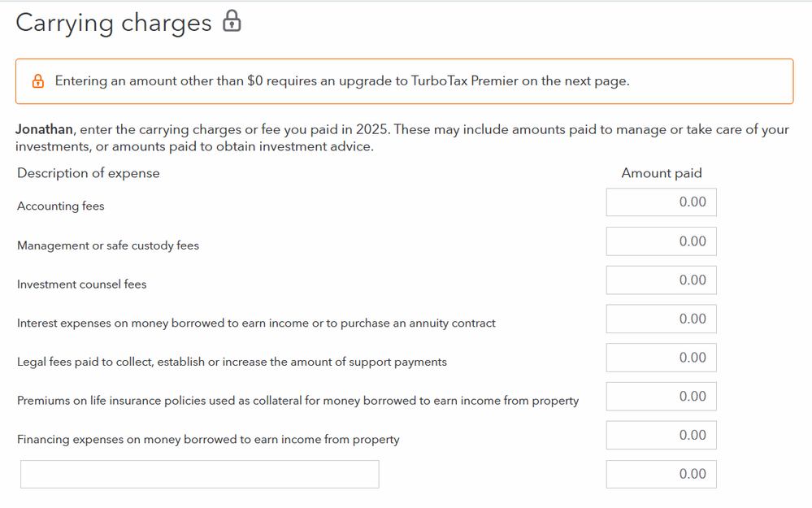Select the amount field beside blank description box

pos(661,475)
